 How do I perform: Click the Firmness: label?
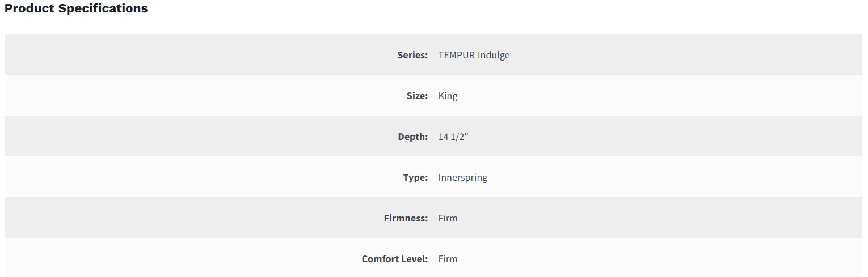coord(406,218)
